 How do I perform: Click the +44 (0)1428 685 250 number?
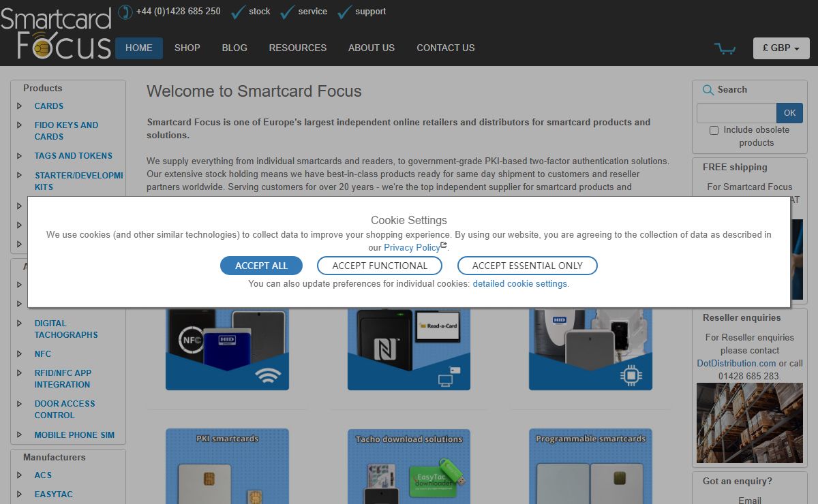coord(179,12)
